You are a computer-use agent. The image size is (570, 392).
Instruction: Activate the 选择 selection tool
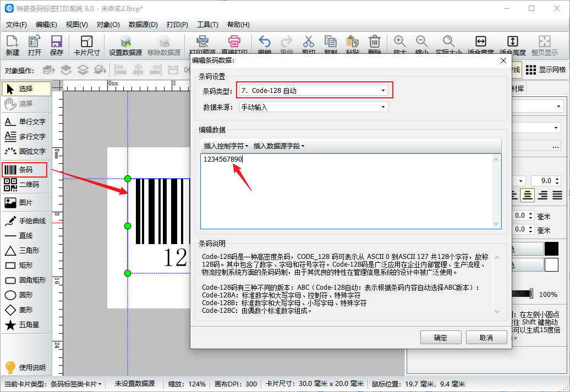tap(26, 89)
